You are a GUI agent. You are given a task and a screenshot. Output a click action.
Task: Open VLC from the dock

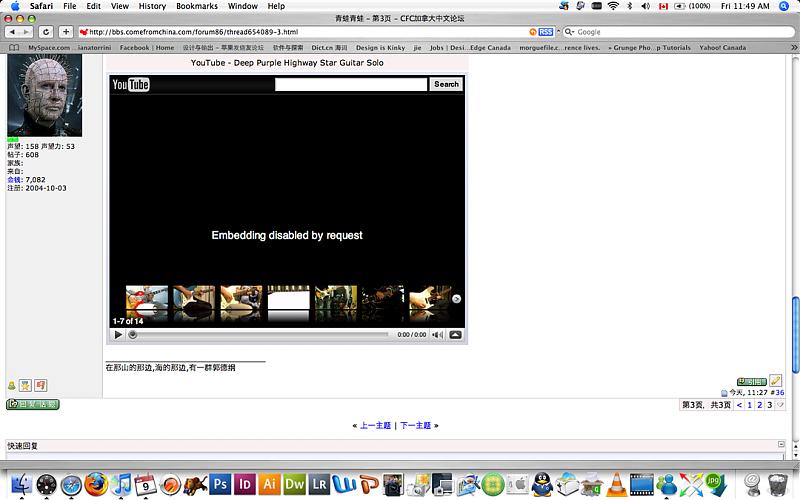point(616,484)
